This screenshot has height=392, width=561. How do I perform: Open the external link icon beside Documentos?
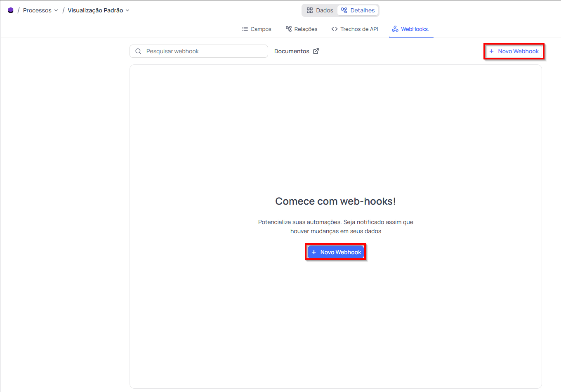pyautogui.click(x=316, y=51)
